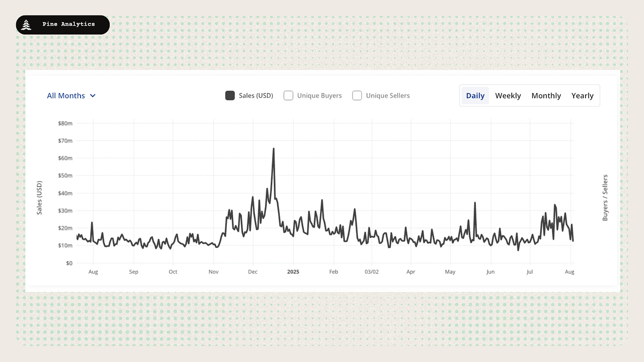Click the Jun x-axis label
Screen dimensions: 644x362
[x=490, y=272]
